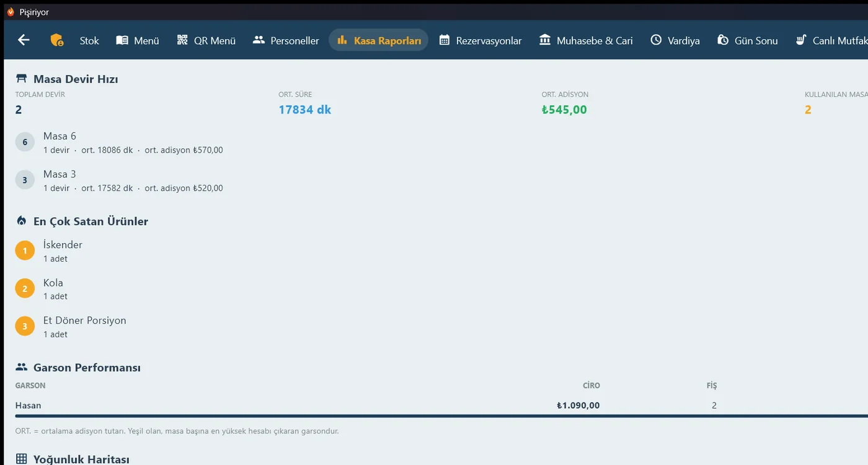The width and height of the screenshot is (868, 465).
Task: Select the Masa 3 number badge
Action: point(25,180)
